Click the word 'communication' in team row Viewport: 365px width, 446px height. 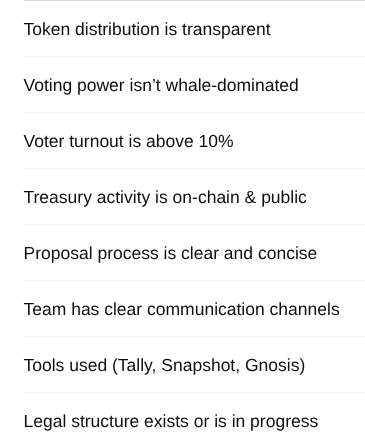[x=205, y=309]
